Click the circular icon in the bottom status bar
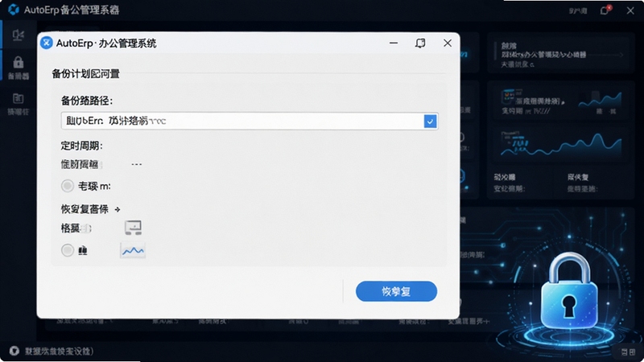Image resolution: width=644 pixels, height=362 pixels. (14, 351)
